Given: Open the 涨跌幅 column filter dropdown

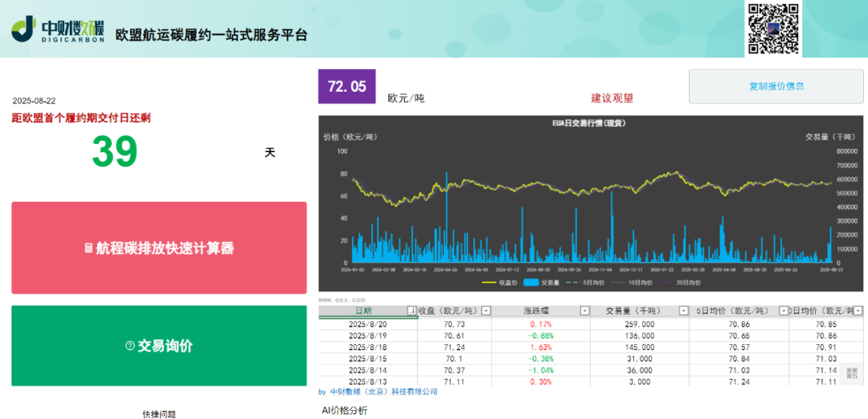Looking at the screenshot, I should 585,311.
